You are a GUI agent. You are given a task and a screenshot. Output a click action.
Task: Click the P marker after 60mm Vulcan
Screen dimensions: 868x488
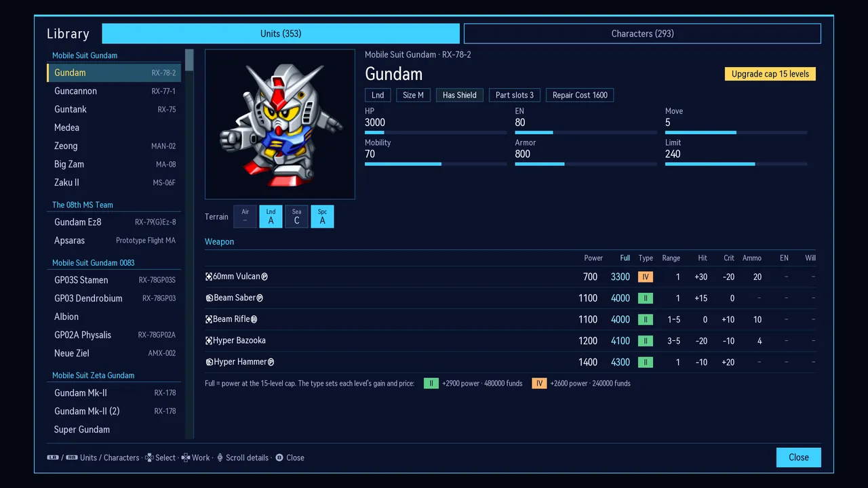tap(264, 277)
